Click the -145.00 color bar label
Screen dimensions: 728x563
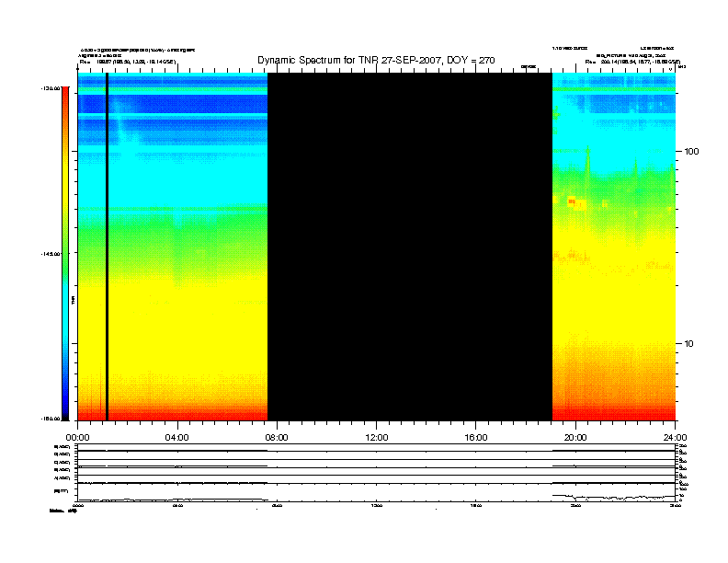click(51, 254)
